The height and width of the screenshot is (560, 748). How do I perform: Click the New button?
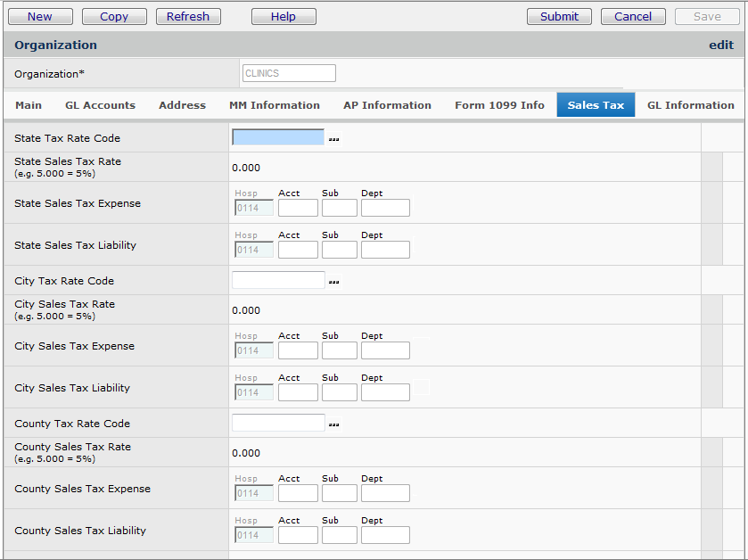pyautogui.click(x=39, y=16)
